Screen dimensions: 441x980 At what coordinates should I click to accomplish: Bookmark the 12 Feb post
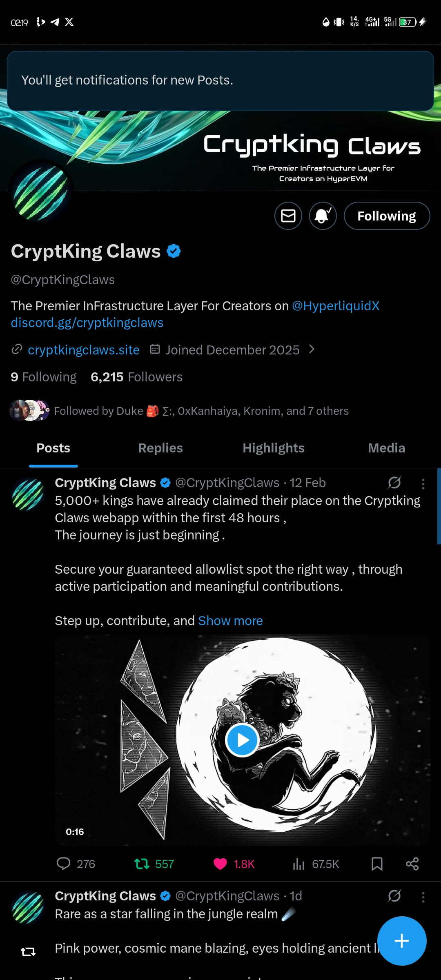click(377, 864)
